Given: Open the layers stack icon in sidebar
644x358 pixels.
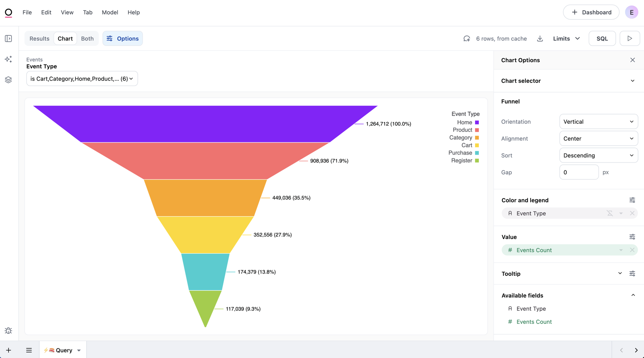Looking at the screenshot, I should [x=8, y=80].
